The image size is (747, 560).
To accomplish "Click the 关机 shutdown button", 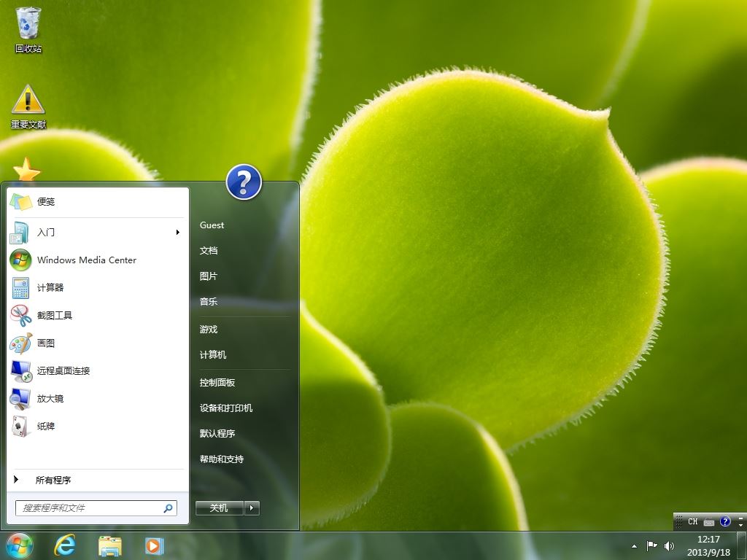I will click(219, 508).
